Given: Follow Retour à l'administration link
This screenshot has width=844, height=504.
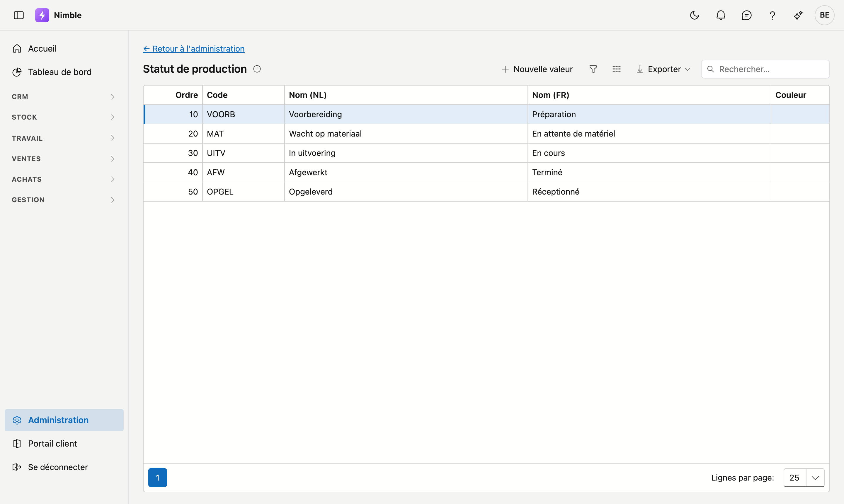Looking at the screenshot, I should (x=194, y=49).
